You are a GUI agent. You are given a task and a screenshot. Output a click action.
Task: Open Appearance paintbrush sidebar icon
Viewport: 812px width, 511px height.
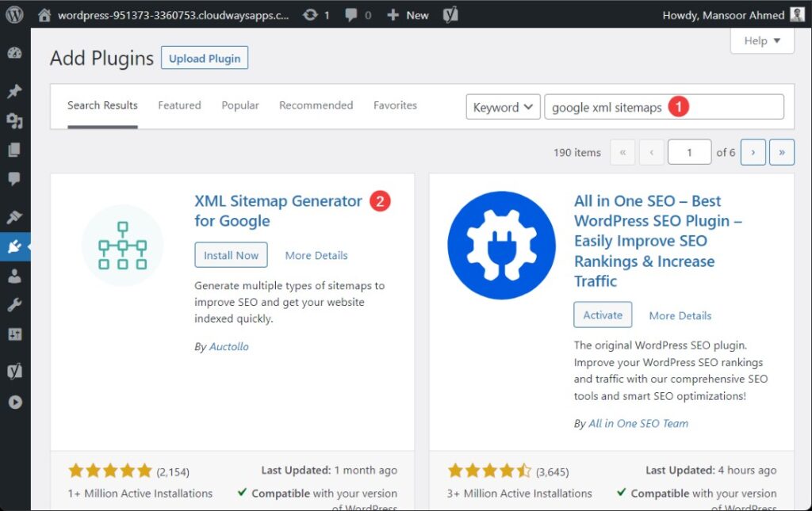point(14,217)
